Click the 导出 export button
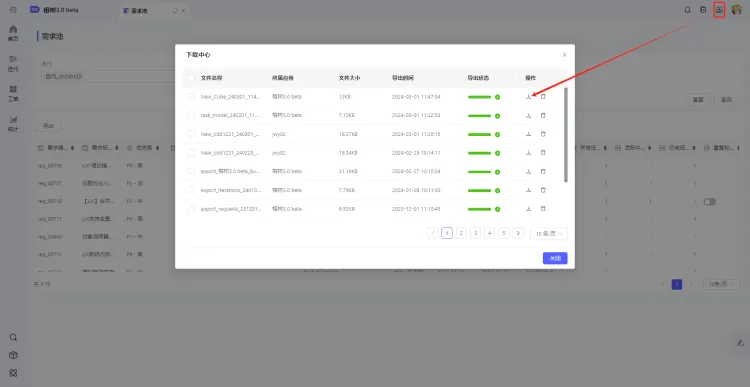Viewport: 750px width, 387px height. point(48,126)
